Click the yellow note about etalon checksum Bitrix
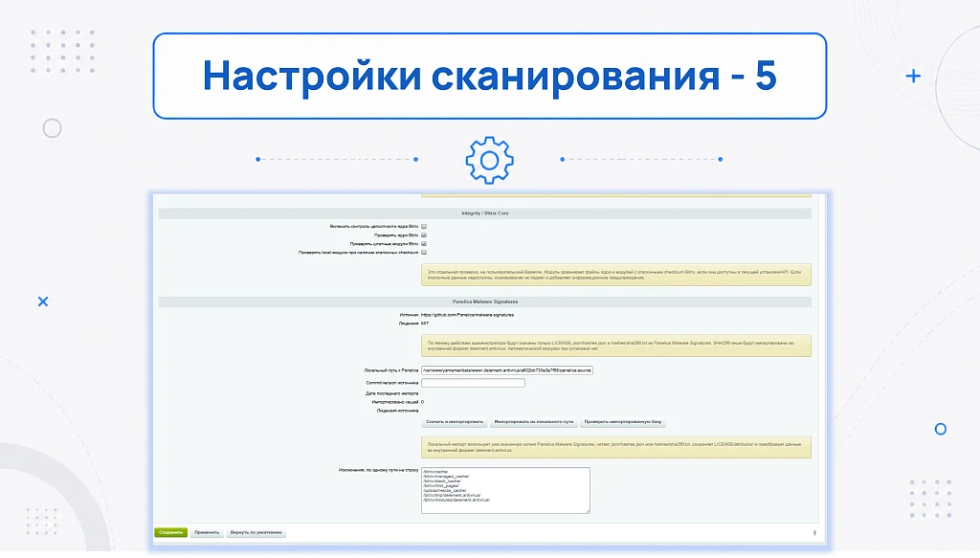 616,275
